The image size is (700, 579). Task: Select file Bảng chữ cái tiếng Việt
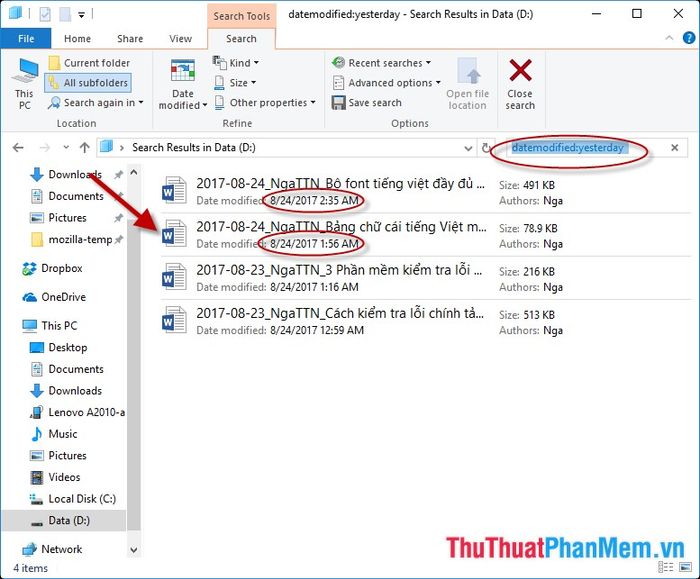tap(425, 235)
